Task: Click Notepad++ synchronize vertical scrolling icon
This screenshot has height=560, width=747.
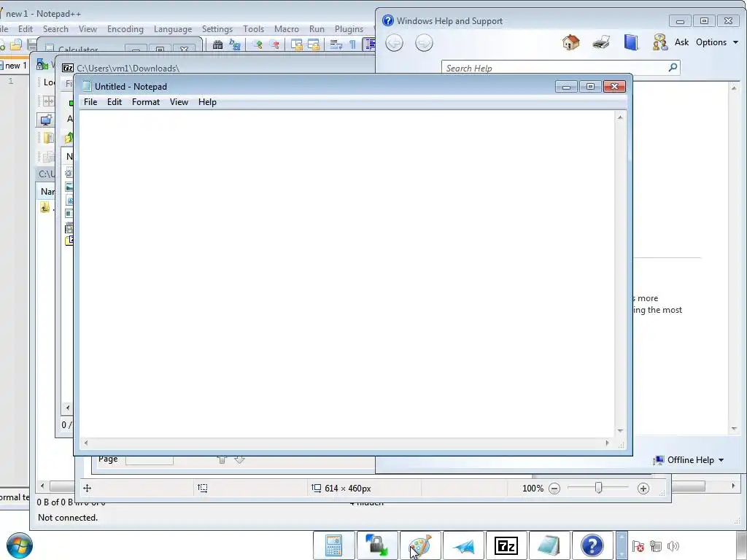Action: coord(297,44)
